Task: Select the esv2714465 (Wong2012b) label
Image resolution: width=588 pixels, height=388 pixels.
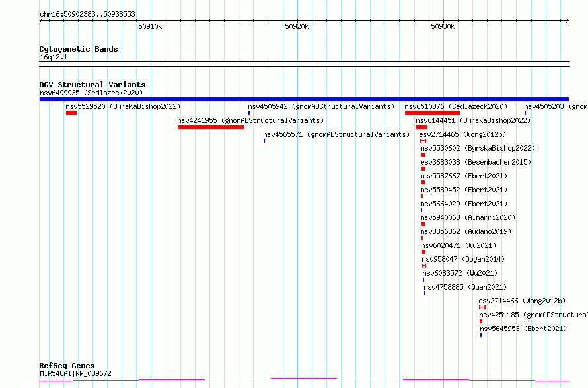Action: point(462,134)
